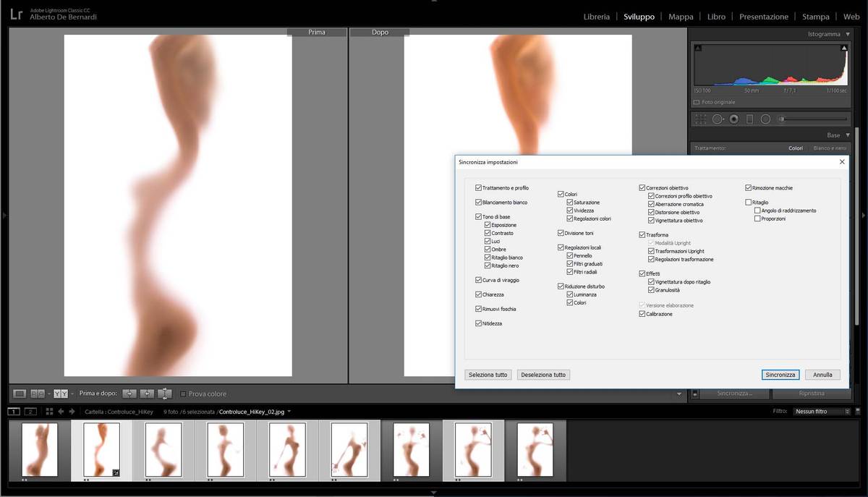Click the Sincronizza button in dialog
This screenshot has height=497, width=868.
coord(780,375)
